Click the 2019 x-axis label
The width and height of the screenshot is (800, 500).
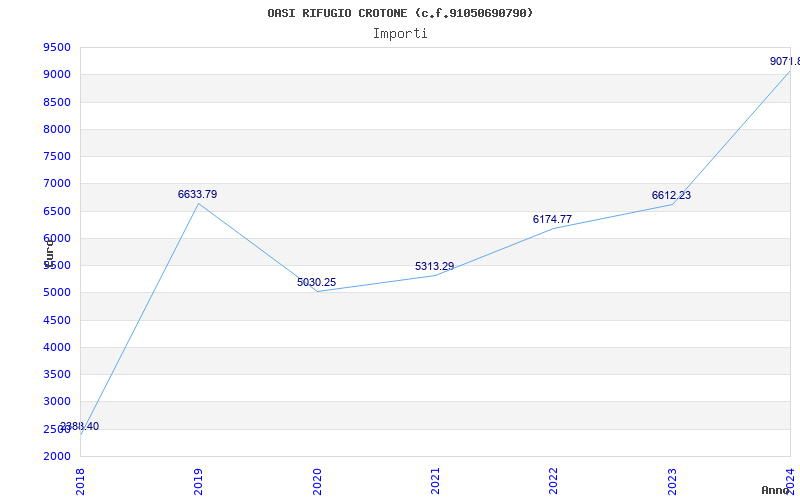pyautogui.click(x=198, y=481)
